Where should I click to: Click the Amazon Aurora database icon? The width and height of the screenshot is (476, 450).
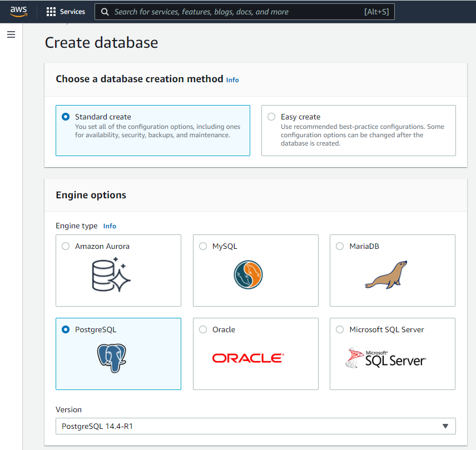click(x=111, y=275)
